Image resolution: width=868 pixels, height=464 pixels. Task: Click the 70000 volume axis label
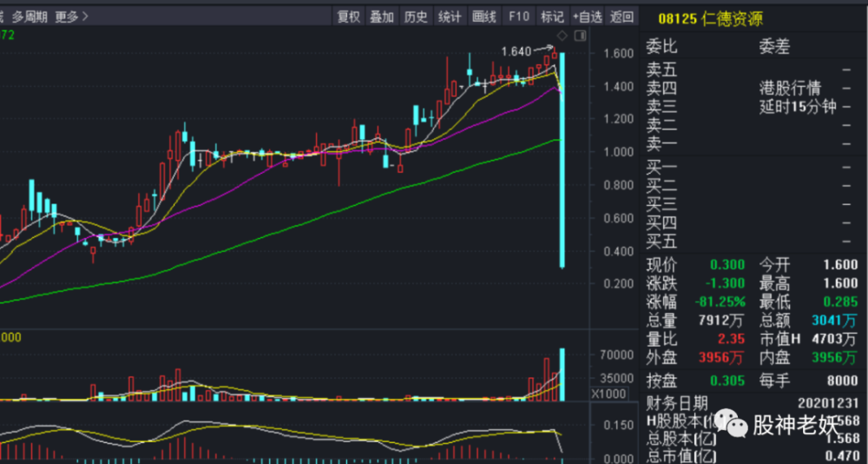click(x=618, y=355)
